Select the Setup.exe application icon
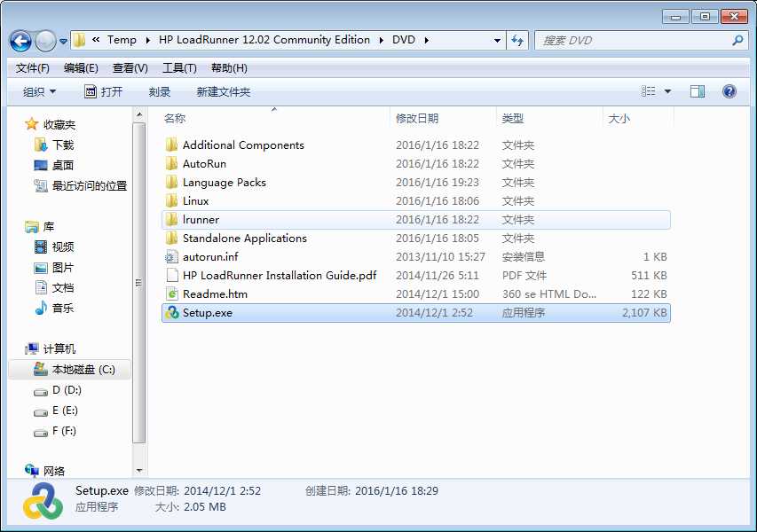 coord(171,312)
